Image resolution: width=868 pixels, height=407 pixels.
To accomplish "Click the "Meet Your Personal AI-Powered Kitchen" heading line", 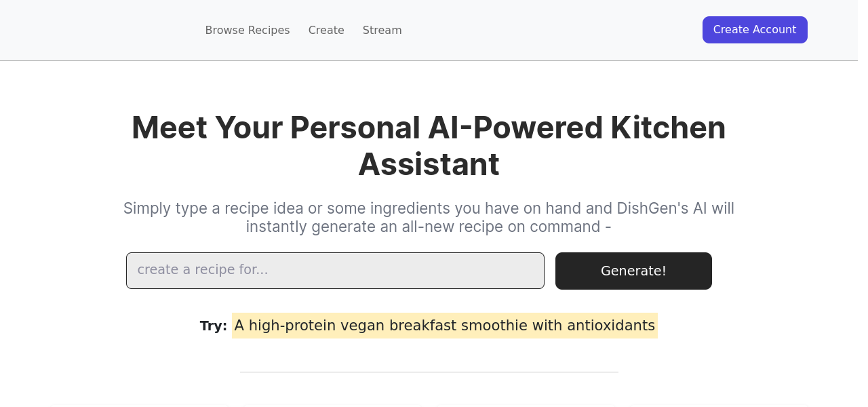I will [x=429, y=128].
